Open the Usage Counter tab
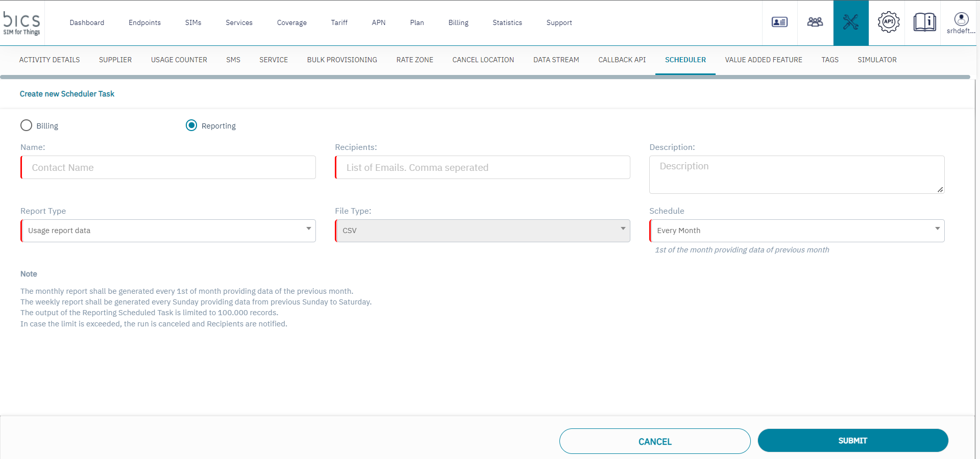 point(179,60)
